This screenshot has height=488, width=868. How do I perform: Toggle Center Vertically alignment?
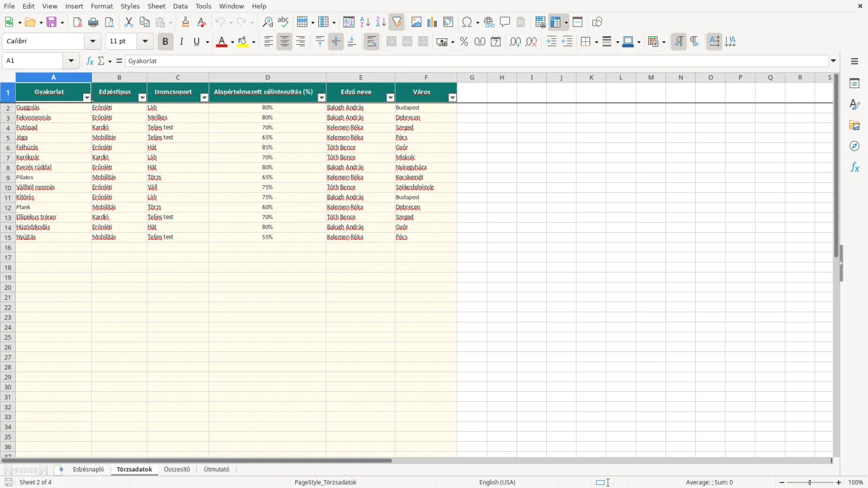[x=336, y=42]
